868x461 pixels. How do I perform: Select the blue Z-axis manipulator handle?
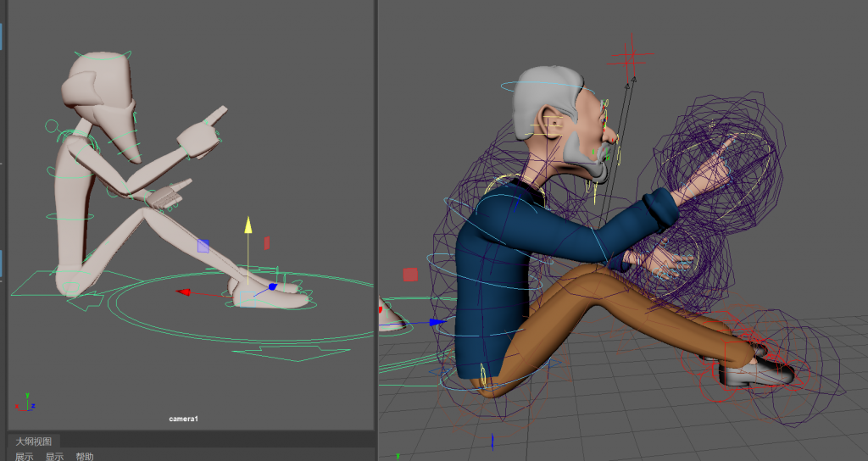(272, 286)
